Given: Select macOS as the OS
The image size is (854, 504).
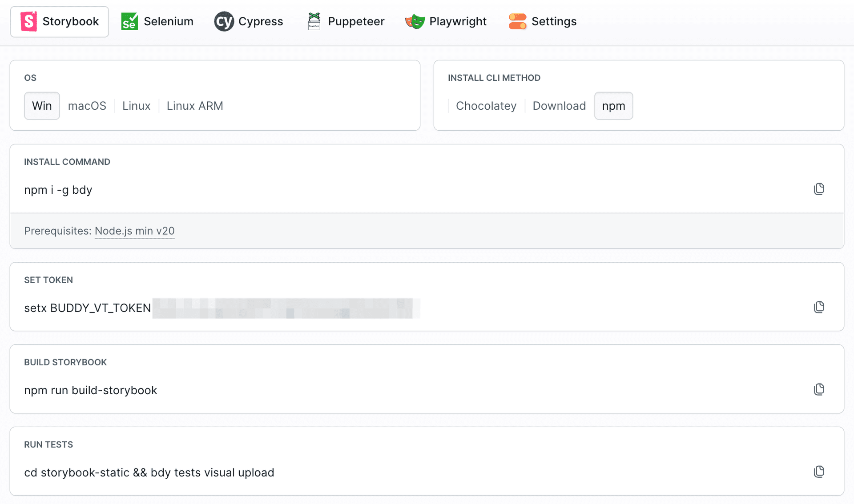Looking at the screenshot, I should tap(87, 106).
